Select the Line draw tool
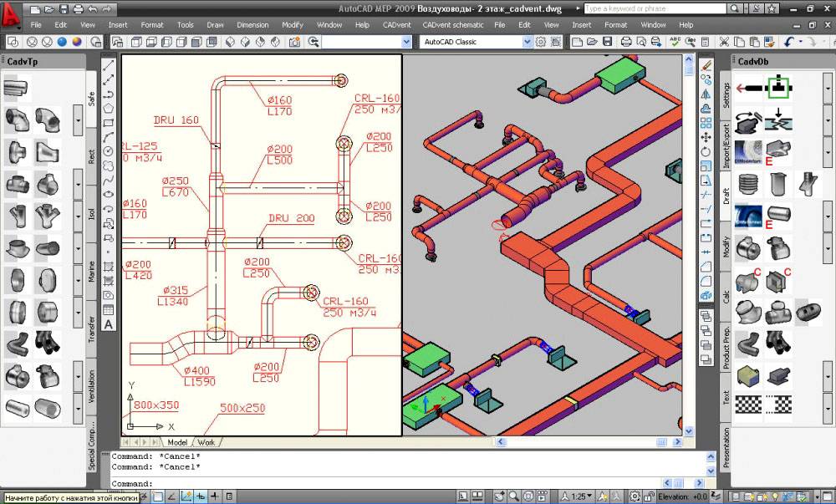This screenshot has height=504, width=836. pos(109,64)
